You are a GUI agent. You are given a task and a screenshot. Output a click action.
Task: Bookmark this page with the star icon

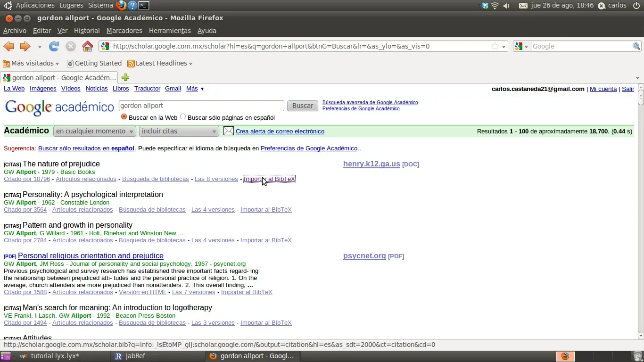click(x=495, y=46)
